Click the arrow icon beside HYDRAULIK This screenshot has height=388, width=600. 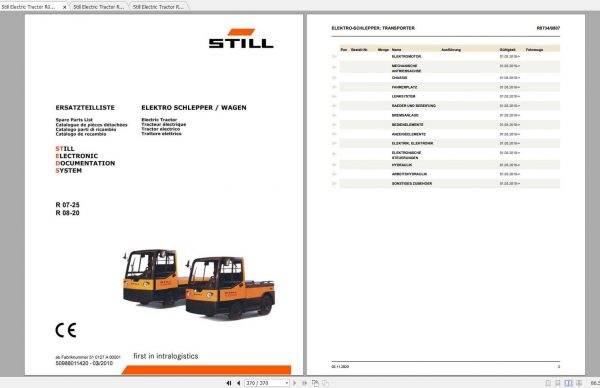click(334, 165)
